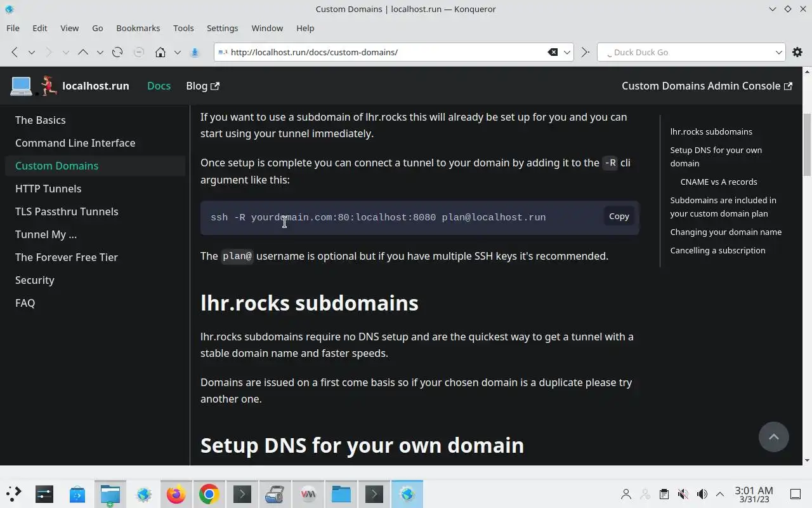Screen dimensions: 812x508
Task: Jump to Subdomains are included in the page outline
Action: point(723,206)
